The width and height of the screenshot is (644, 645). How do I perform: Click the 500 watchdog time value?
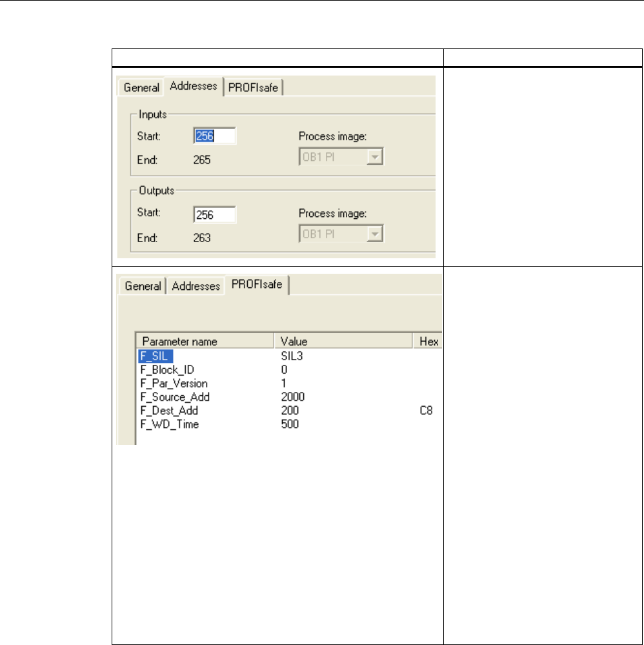(290, 424)
